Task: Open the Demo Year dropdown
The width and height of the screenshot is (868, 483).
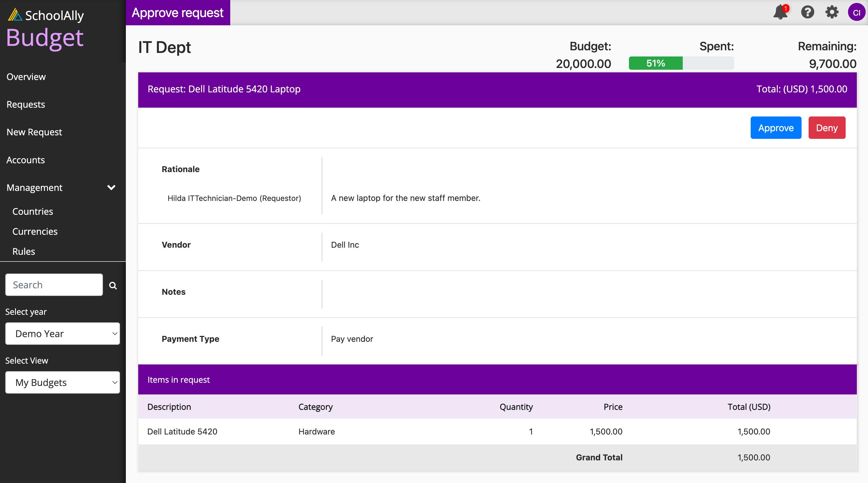Action: [63, 333]
